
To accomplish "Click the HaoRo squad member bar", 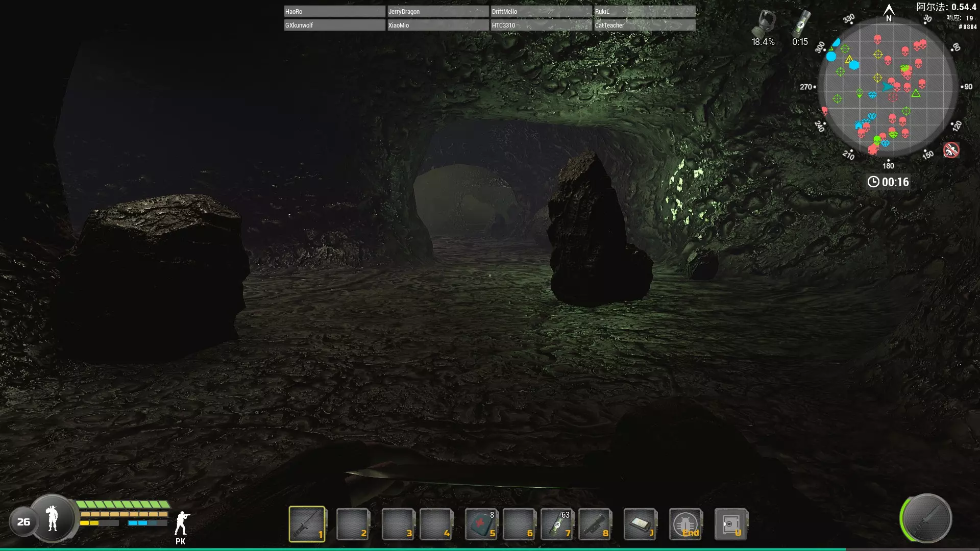I will tap(334, 11).
